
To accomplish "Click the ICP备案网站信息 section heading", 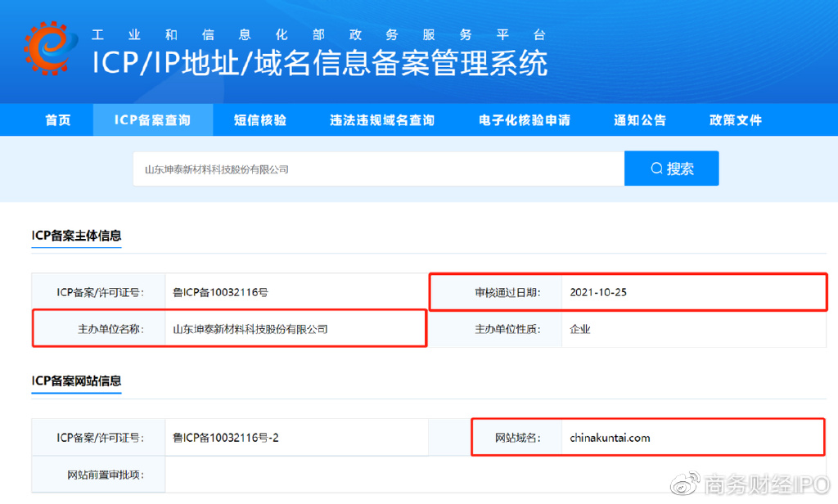I will click(x=76, y=381).
